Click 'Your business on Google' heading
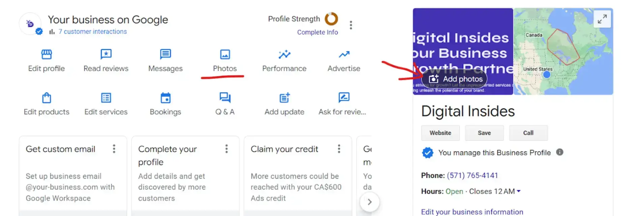This screenshot has width=644, height=216. [x=108, y=20]
